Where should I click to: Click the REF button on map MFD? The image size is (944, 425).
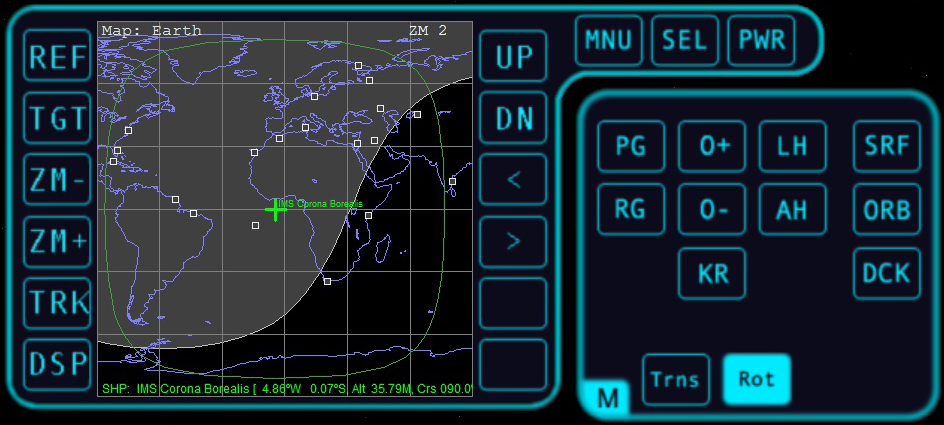point(57,55)
